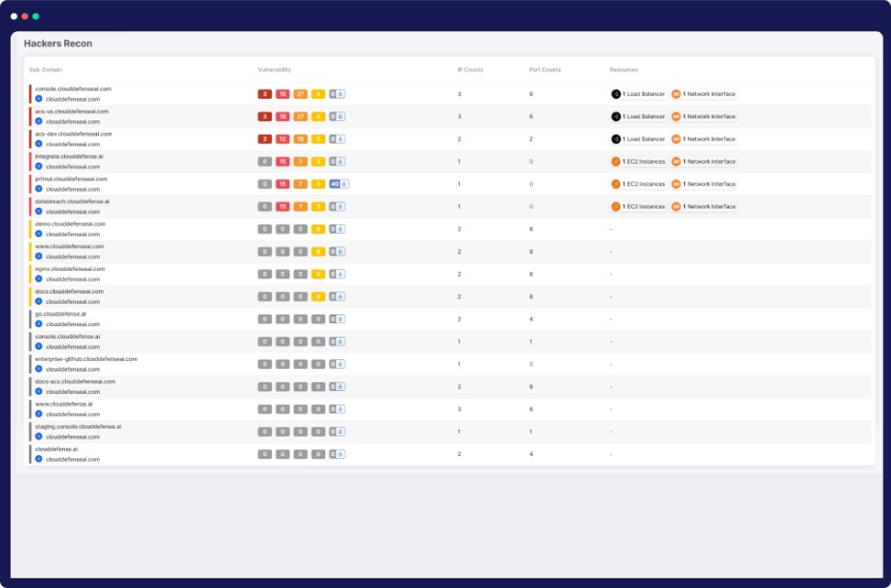
Task: Click the blue 40 badge for pritnul.clouddefenseai.com
Action: pyautogui.click(x=334, y=183)
